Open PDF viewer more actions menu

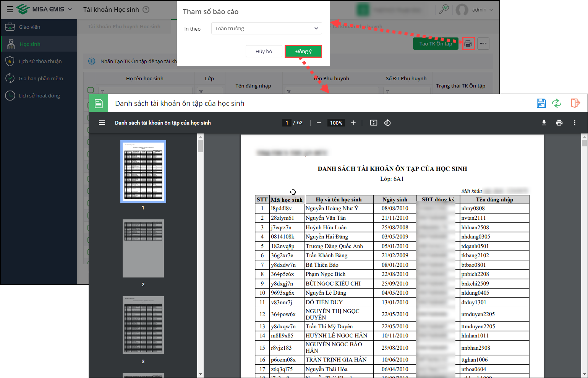[575, 123]
